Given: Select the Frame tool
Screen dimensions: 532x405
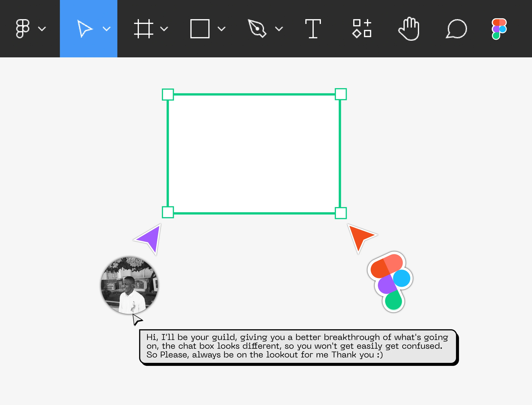Looking at the screenshot, I should (144, 29).
